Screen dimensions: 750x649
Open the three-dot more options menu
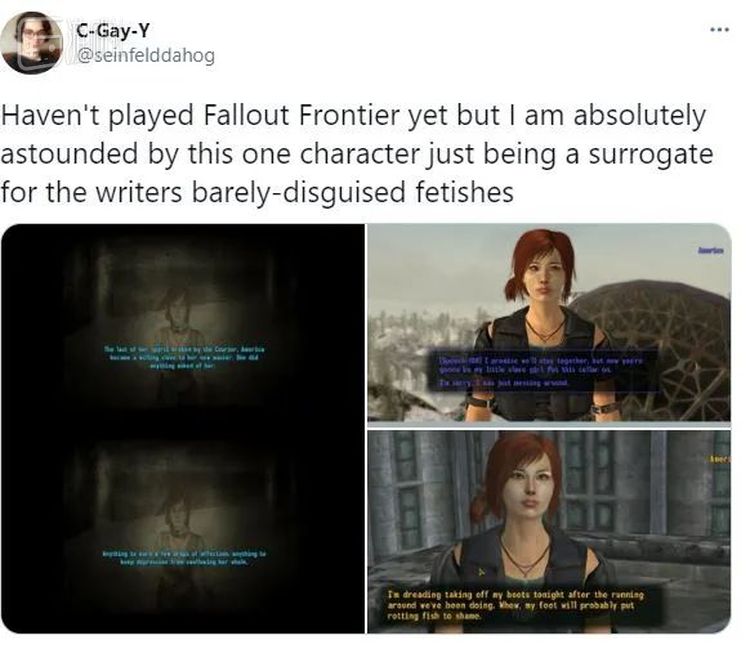pos(720,30)
